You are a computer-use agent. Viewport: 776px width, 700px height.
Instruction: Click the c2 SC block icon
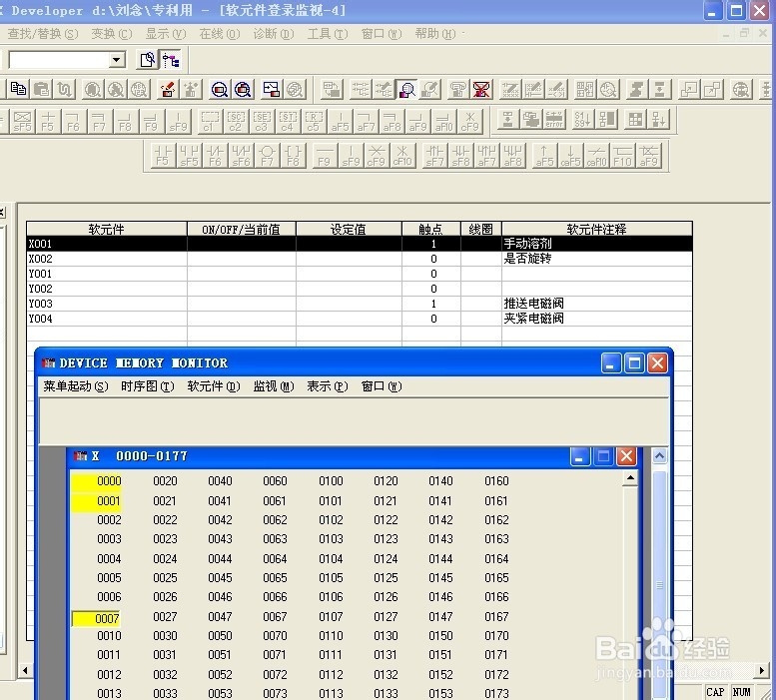[236, 121]
